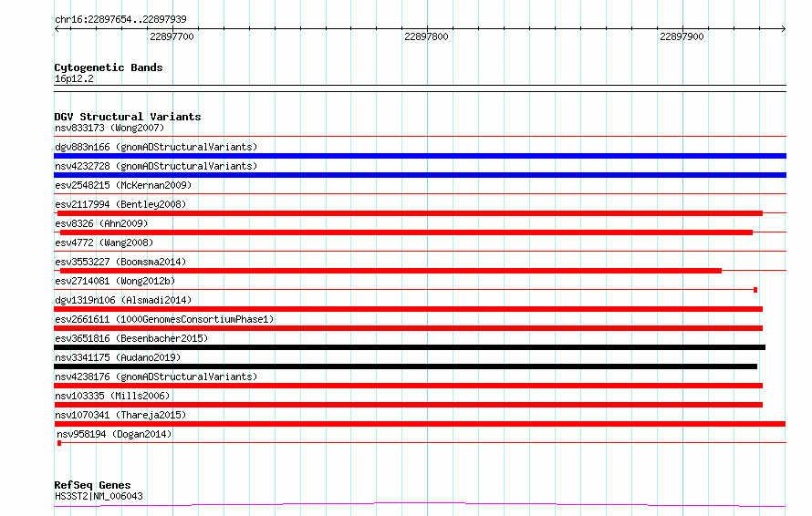This screenshot has width=812, height=516.
Task: Click the nsv833173 (Wong2007) variant label
Action: pyautogui.click(x=109, y=128)
